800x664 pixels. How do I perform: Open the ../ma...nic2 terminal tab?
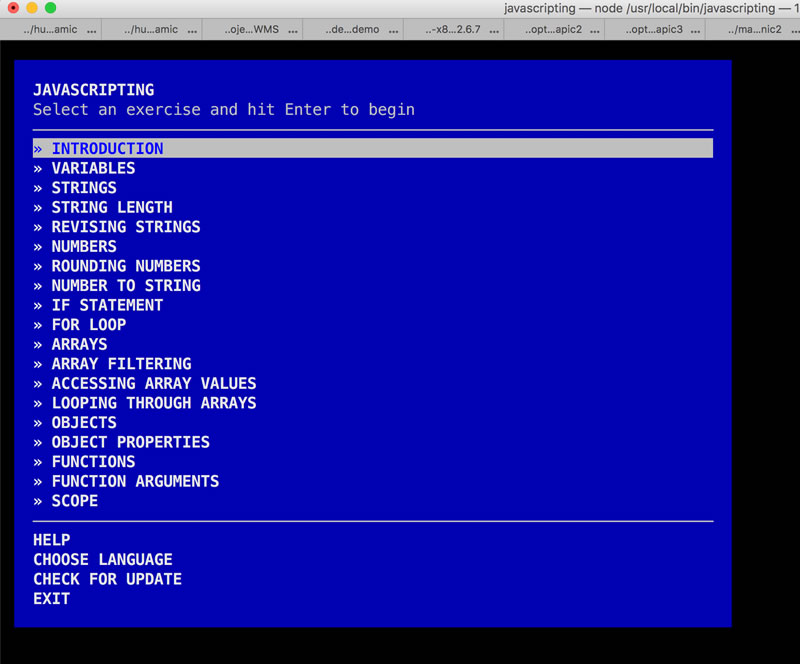point(753,30)
